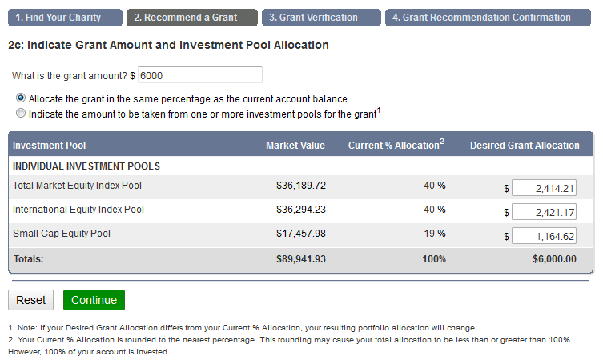Click the Investment Pool column header
Viewport: 603px width, 364px height.
point(50,146)
